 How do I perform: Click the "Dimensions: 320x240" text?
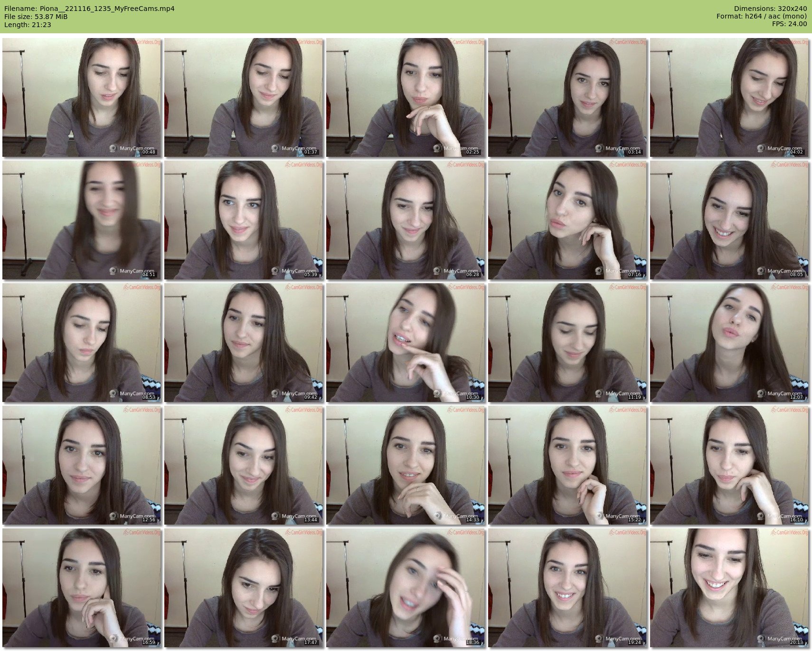pos(770,9)
